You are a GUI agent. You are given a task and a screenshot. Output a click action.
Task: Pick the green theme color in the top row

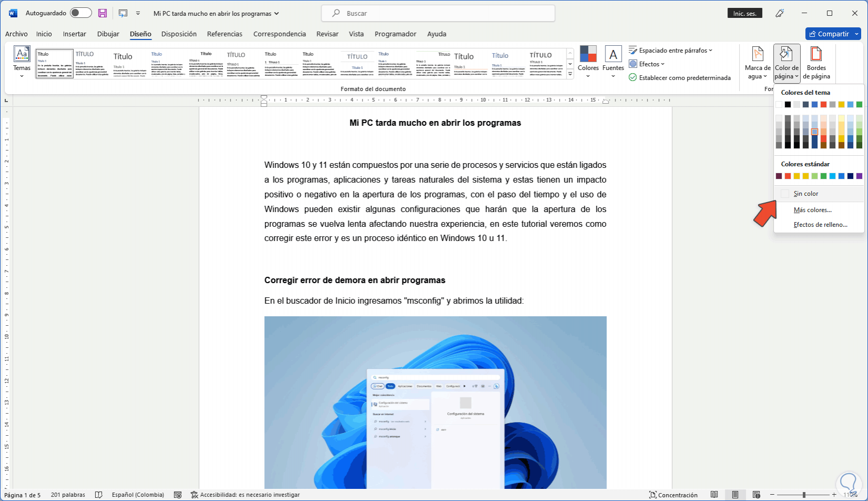click(859, 105)
